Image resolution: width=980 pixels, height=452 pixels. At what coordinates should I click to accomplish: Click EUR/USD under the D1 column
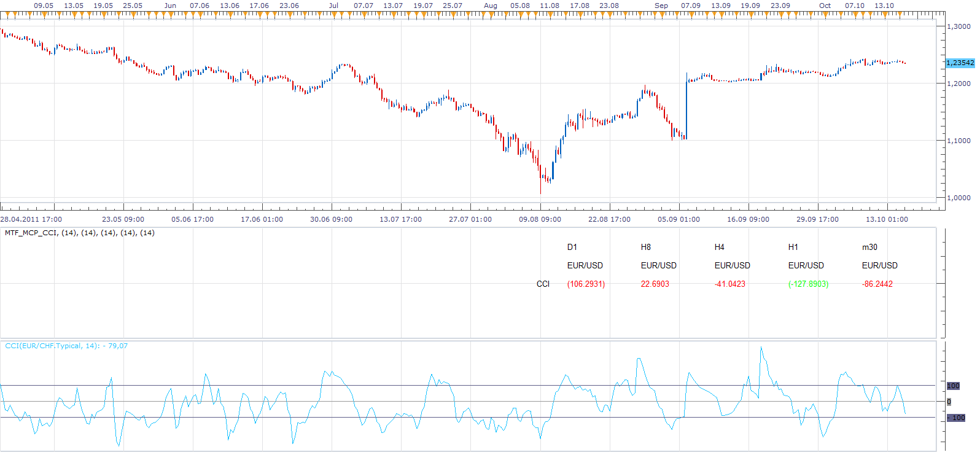point(585,265)
